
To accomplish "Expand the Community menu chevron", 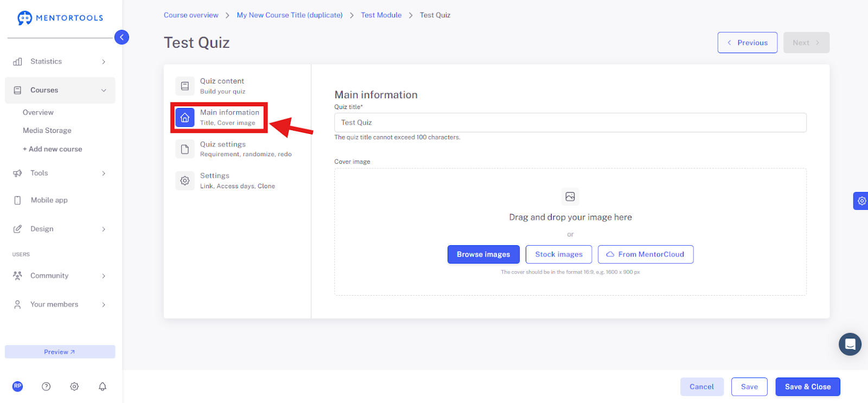I will point(104,276).
